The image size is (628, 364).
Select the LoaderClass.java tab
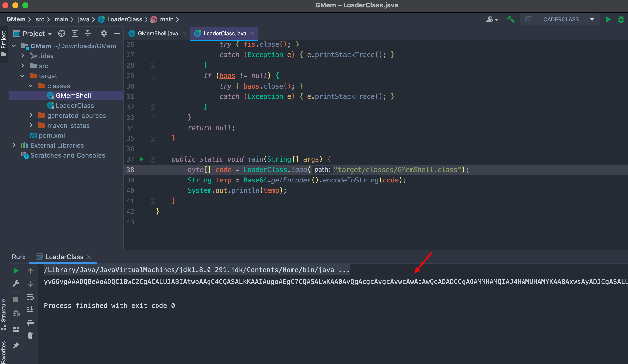coord(224,33)
